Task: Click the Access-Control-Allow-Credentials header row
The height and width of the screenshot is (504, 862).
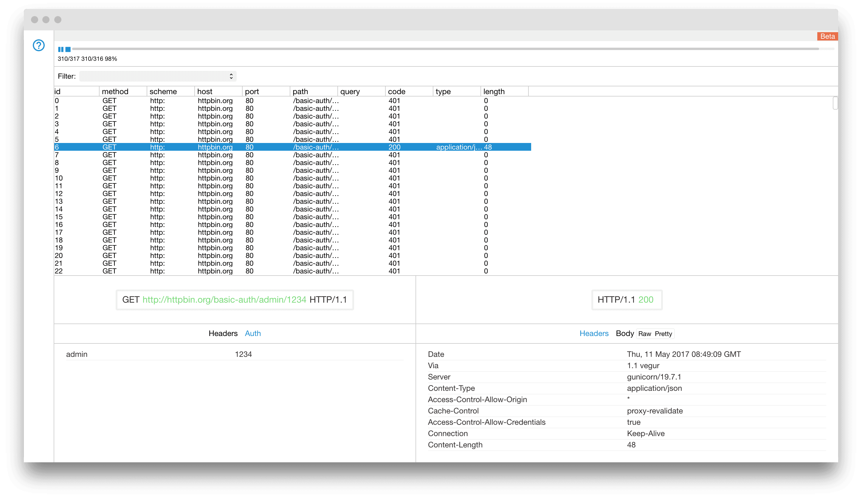Action: pyautogui.click(x=627, y=422)
